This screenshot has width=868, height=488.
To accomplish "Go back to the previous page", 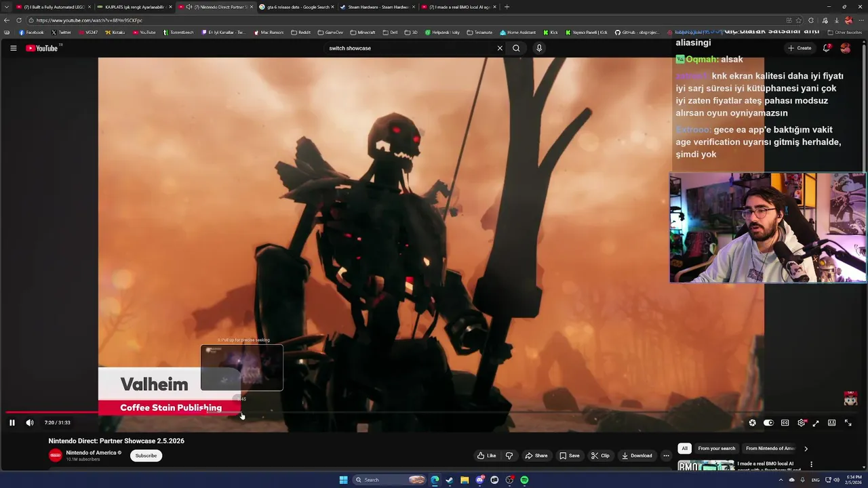I will point(7,20).
